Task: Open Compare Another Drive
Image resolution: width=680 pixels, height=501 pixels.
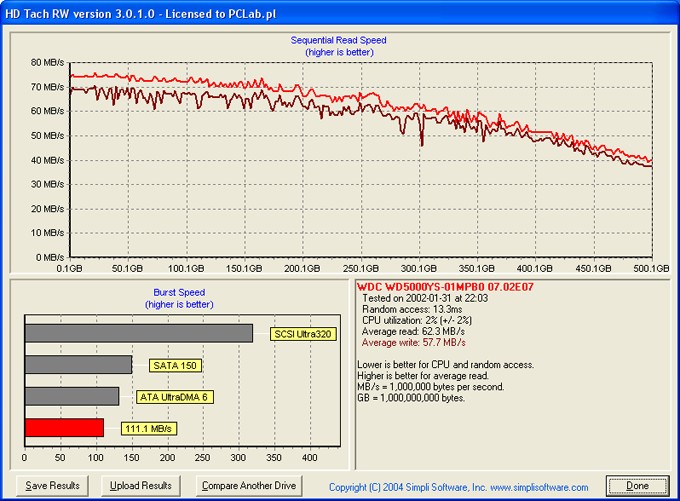Action: click(x=249, y=486)
